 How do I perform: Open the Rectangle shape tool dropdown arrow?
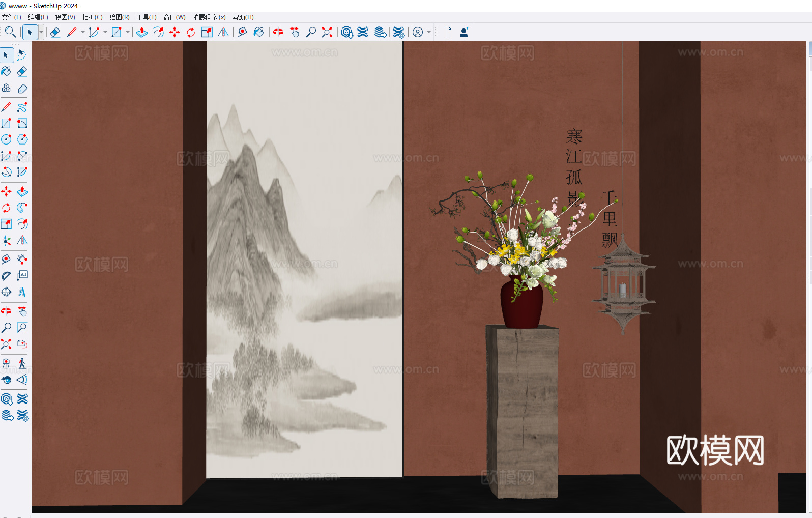[x=128, y=32]
